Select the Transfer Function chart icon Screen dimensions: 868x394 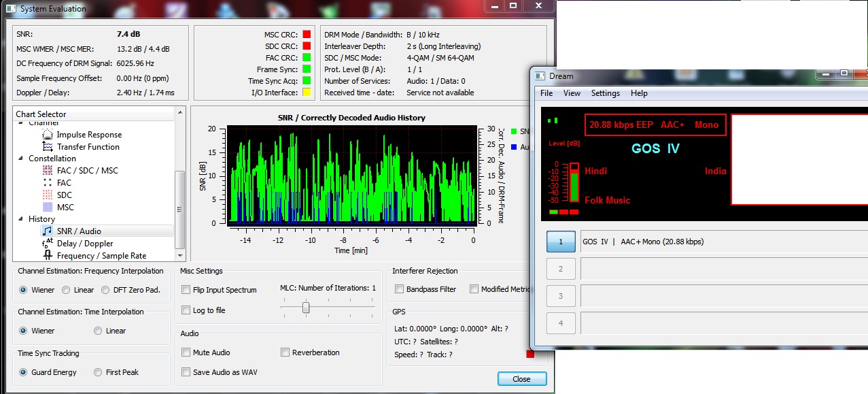click(48, 147)
